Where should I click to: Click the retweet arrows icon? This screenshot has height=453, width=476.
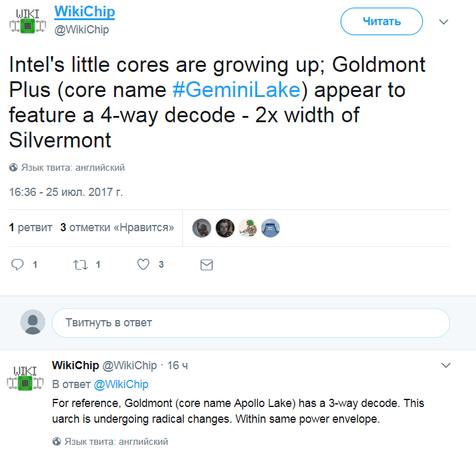point(80,265)
